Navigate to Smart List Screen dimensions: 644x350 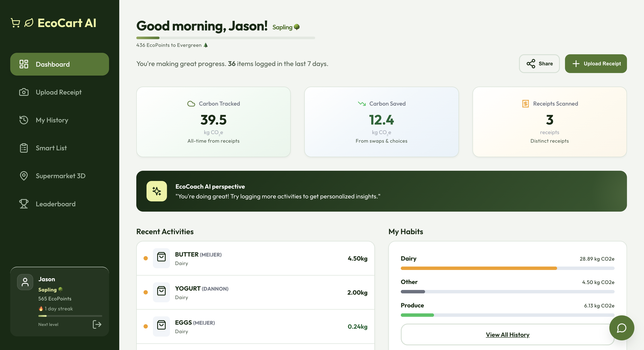[51, 148]
